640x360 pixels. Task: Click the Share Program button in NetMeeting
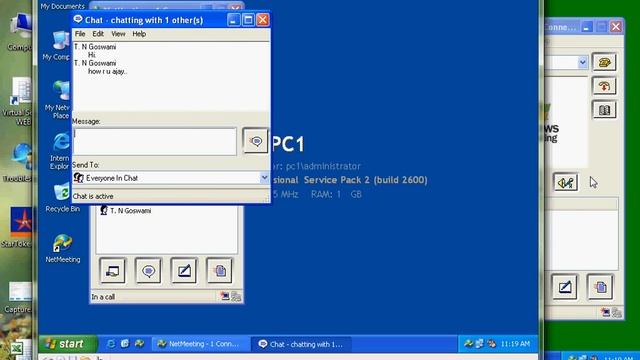(x=113, y=271)
